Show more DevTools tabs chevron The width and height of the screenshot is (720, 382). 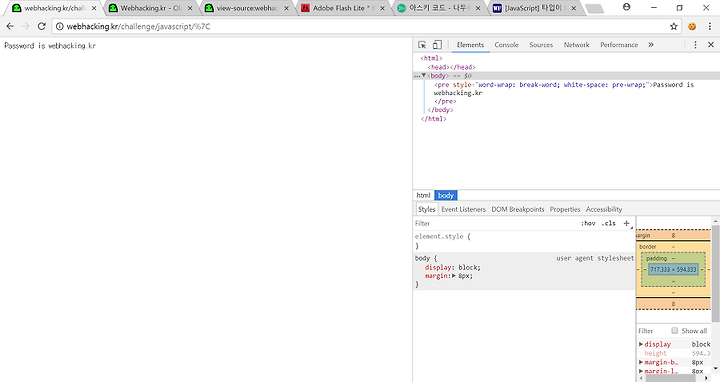point(651,45)
